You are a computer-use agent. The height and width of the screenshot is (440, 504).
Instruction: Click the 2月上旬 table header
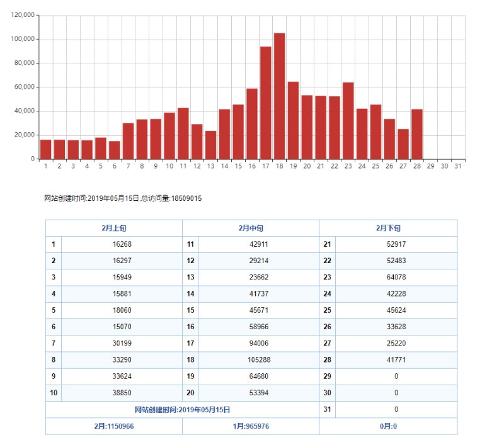(x=114, y=228)
